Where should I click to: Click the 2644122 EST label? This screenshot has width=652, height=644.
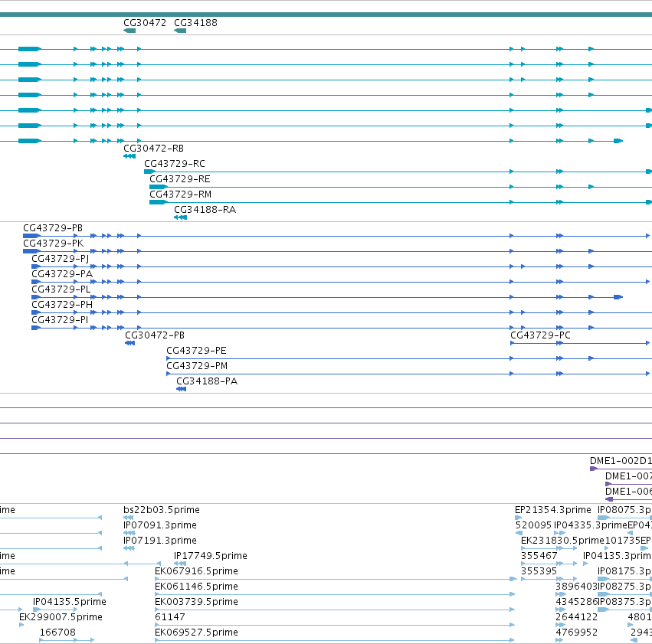(576, 617)
